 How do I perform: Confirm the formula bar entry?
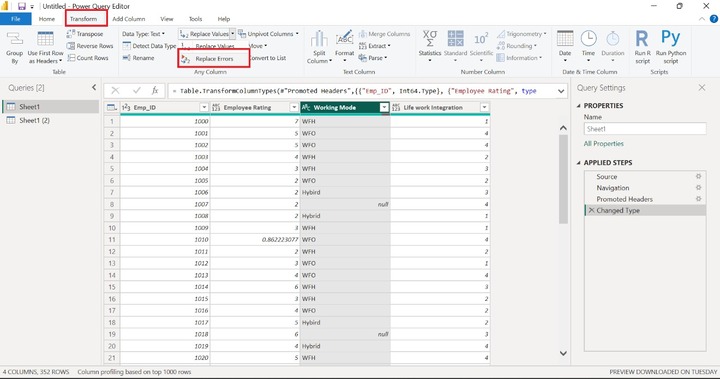tap(136, 91)
